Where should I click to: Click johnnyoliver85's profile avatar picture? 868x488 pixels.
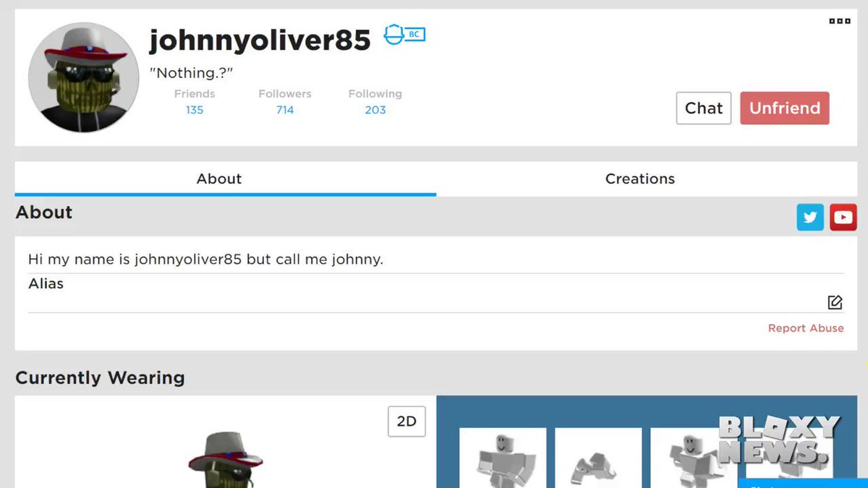(x=83, y=77)
